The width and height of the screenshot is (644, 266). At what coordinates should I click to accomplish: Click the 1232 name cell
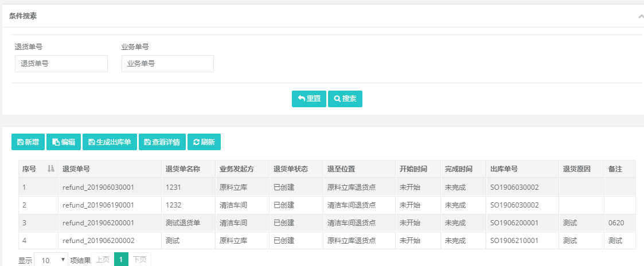[188, 205]
